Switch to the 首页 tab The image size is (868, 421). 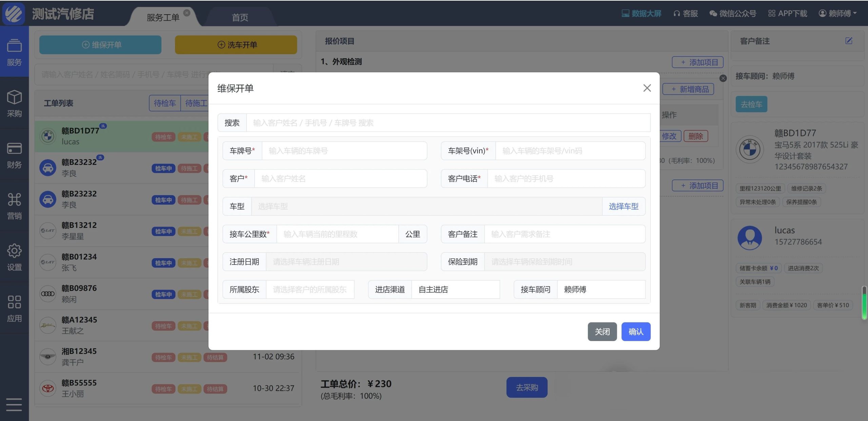pyautogui.click(x=240, y=17)
